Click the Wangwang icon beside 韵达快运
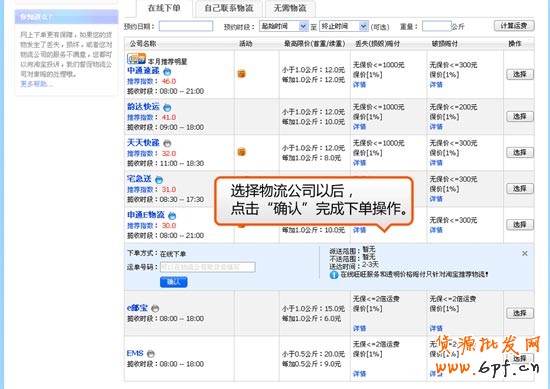Image resolution: width=550 pixels, height=389 pixels. tap(167, 108)
